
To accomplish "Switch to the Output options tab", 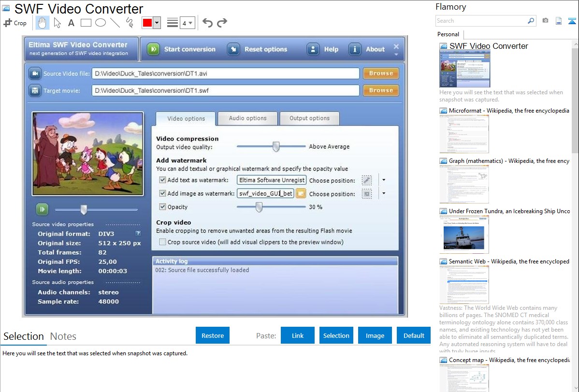I will click(309, 118).
